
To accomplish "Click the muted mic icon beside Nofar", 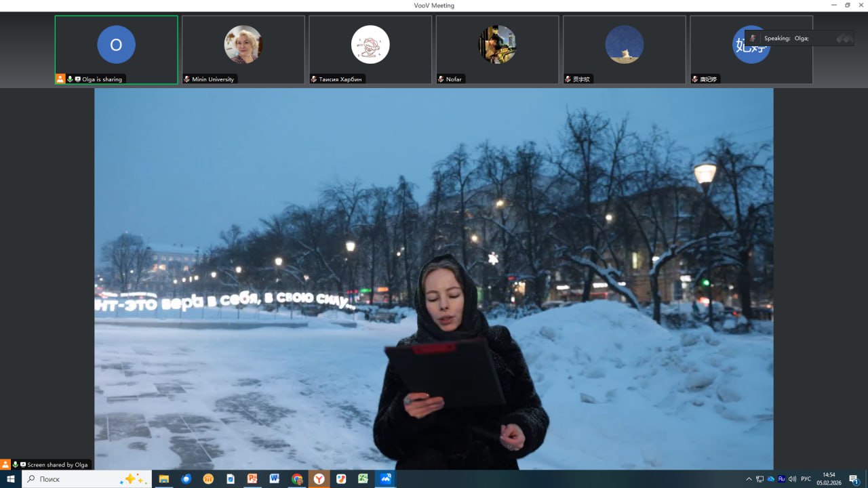I will point(441,79).
